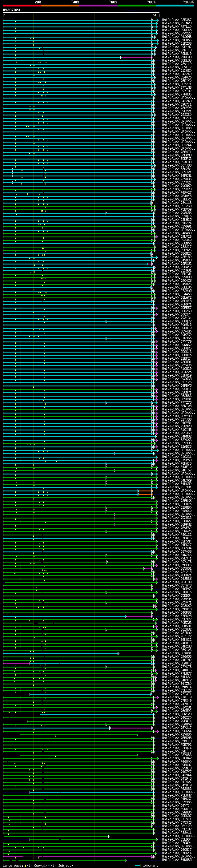Select hit label UniRef100_A1CW29
The image size is (197, 868).
[177, 369]
